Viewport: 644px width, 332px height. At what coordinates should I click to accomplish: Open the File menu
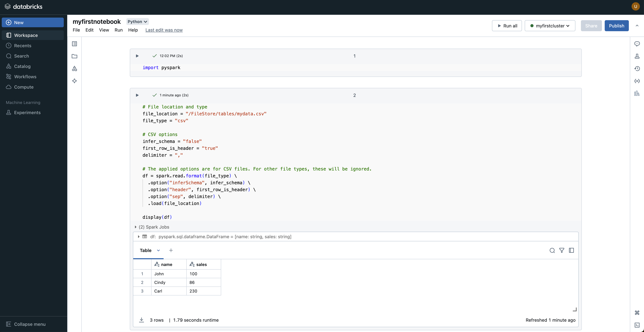76,30
